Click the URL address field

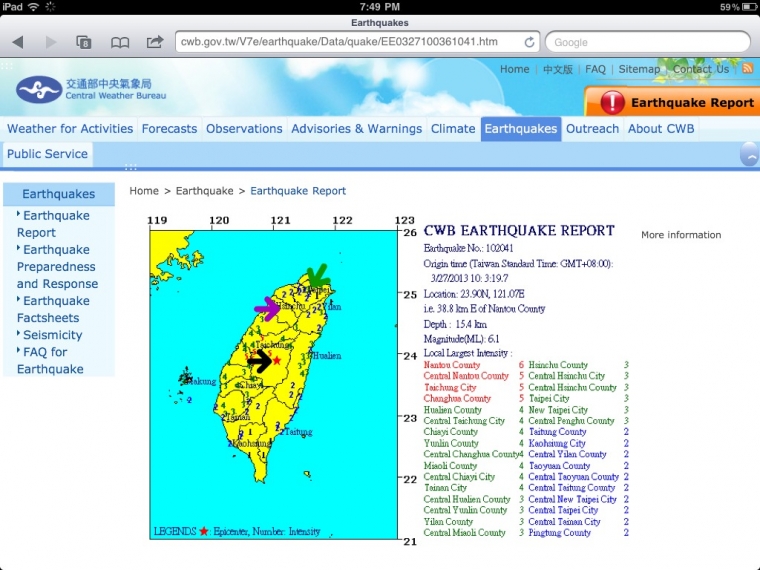click(x=358, y=42)
